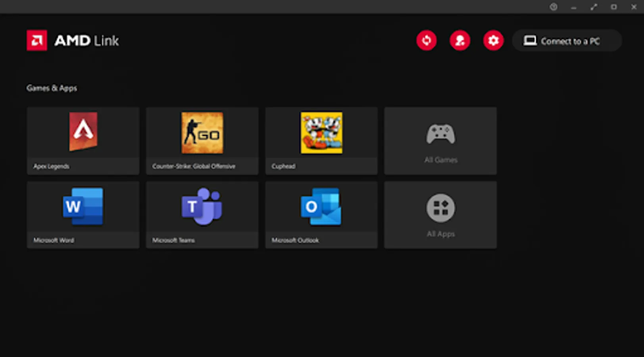Viewport: 644px width, 357px height.
Task: Click the red refresh sync icon
Action: pos(427,40)
